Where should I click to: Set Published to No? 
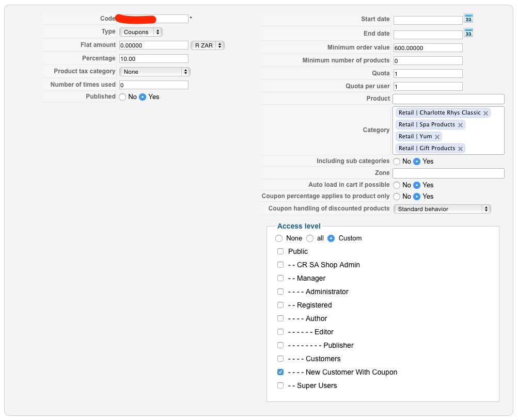click(x=122, y=97)
